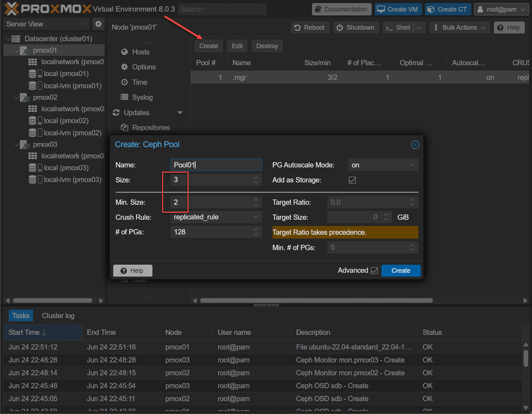Viewport: 532px width, 414px height.
Task: Click the Create VM monitor icon button
Action: coord(398,9)
